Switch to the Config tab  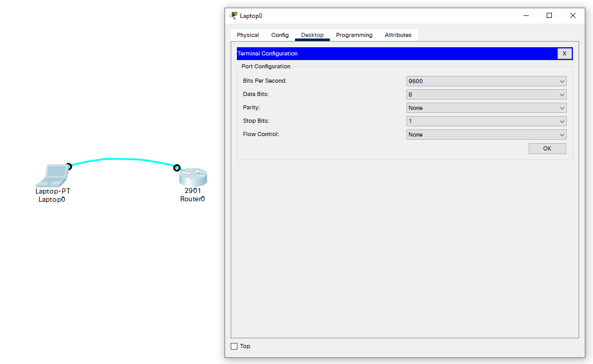[x=280, y=35]
